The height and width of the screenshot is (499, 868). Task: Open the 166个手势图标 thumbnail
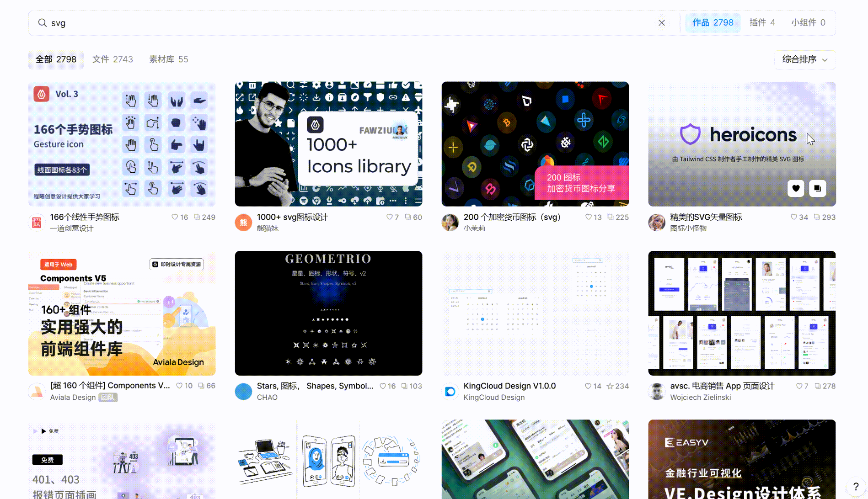point(122,144)
